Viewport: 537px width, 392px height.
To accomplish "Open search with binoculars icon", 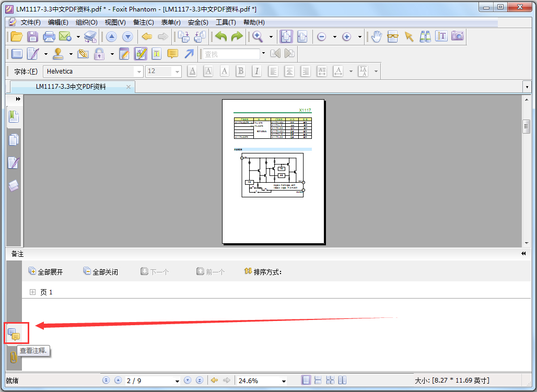I will (425, 37).
